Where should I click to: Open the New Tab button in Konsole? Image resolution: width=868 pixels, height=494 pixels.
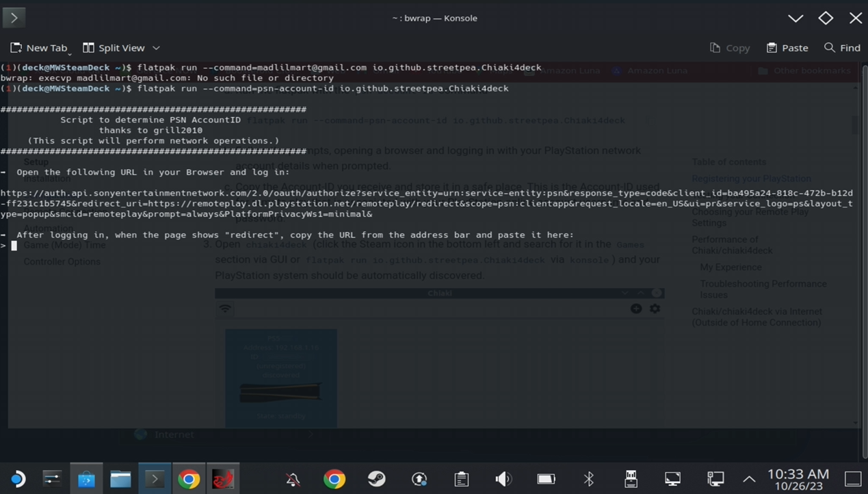40,48
